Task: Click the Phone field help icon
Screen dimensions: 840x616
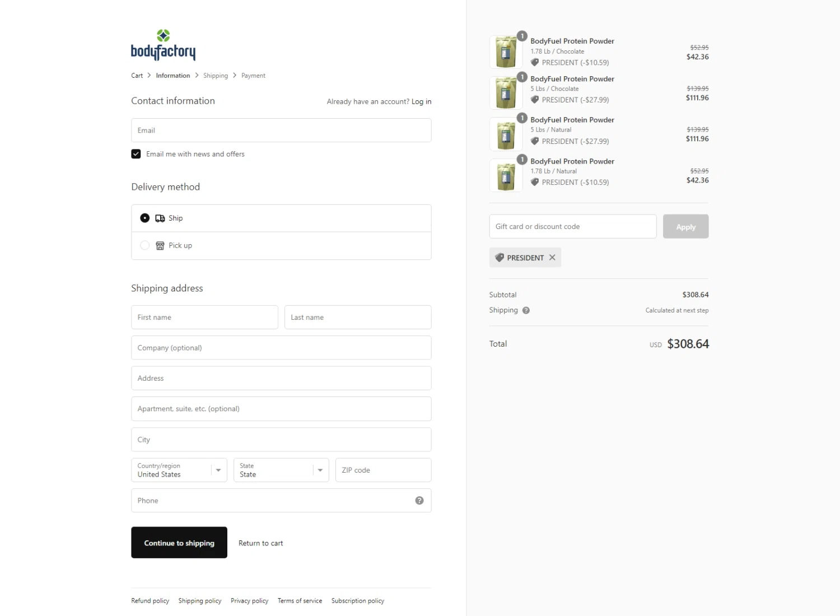Action: [x=419, y=501]
